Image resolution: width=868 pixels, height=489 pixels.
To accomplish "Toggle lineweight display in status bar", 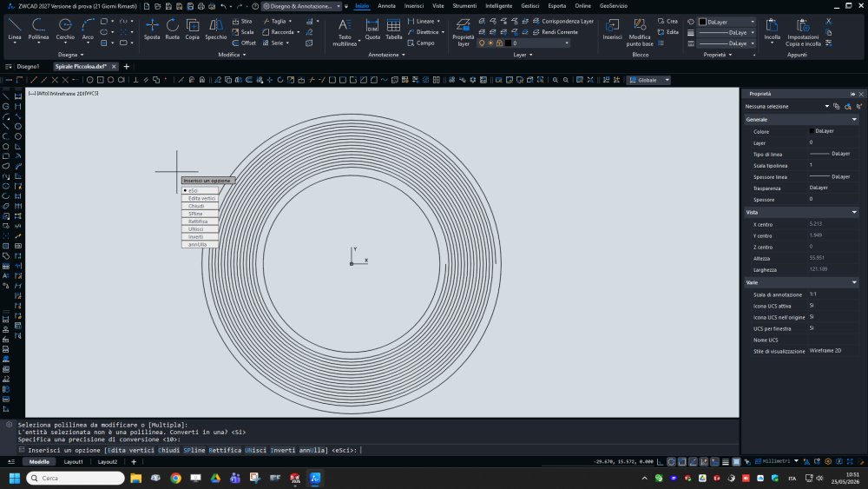I will coord(725,461).
